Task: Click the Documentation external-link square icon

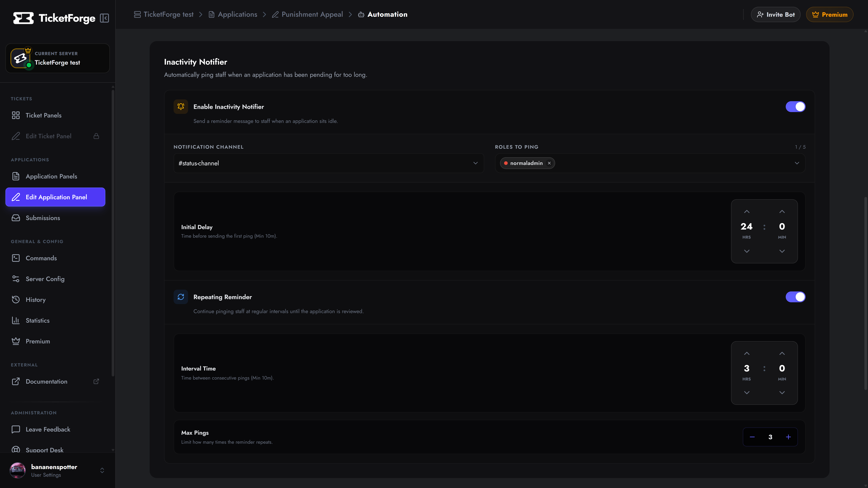Action: point(16,381)
